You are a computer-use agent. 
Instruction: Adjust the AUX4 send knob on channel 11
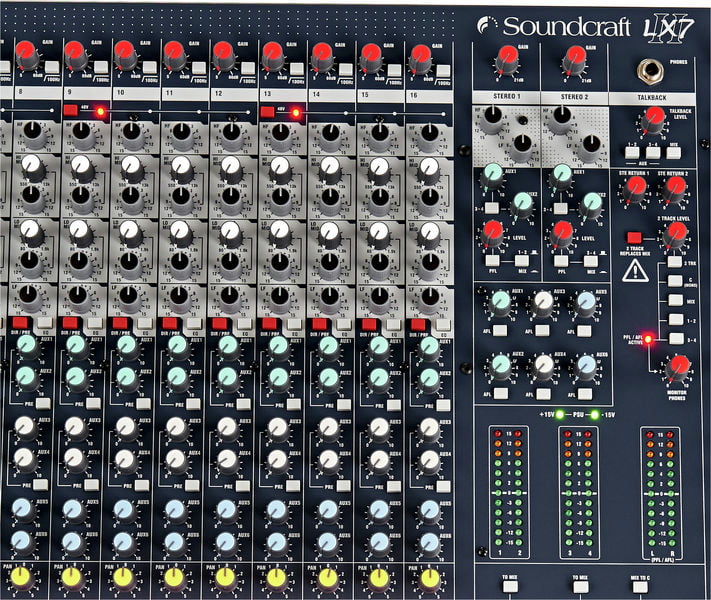176,462
